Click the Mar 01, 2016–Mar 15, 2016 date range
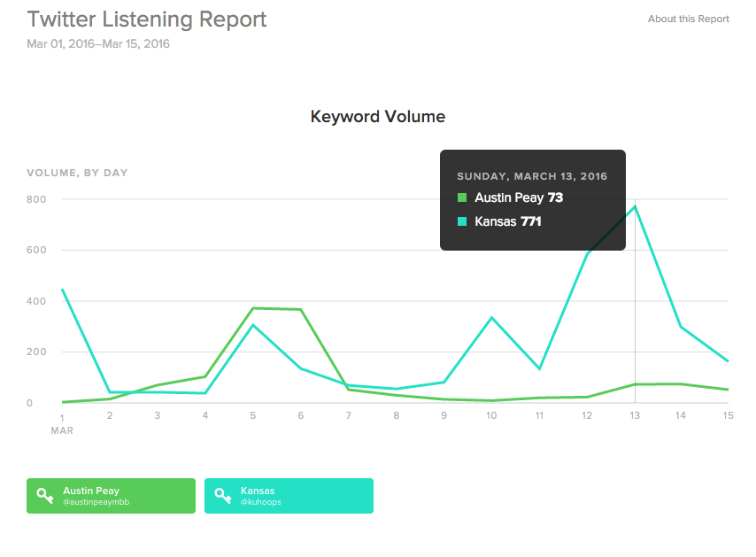The image size is (756, 557). [98, 44]
